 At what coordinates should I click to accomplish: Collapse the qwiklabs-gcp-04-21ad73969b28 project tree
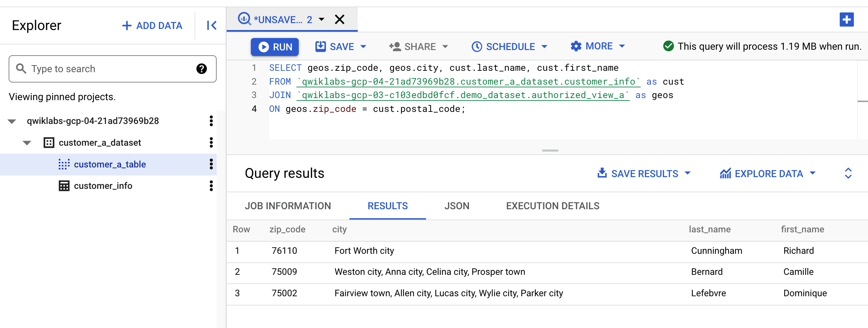coord(12,121)
